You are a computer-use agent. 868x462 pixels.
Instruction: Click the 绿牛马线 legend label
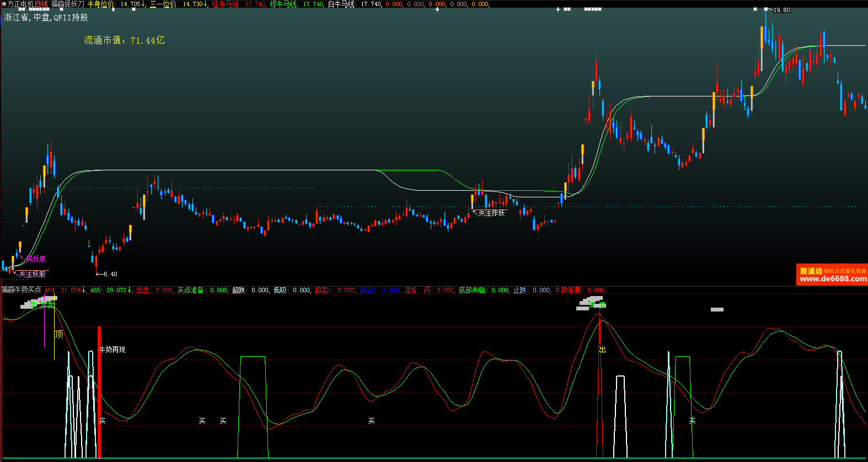coord(283,4)
